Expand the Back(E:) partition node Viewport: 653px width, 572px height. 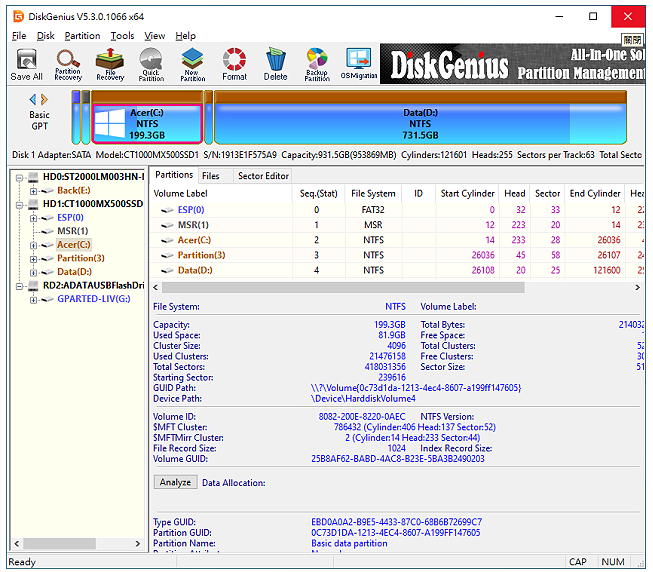tap(33, 191)
